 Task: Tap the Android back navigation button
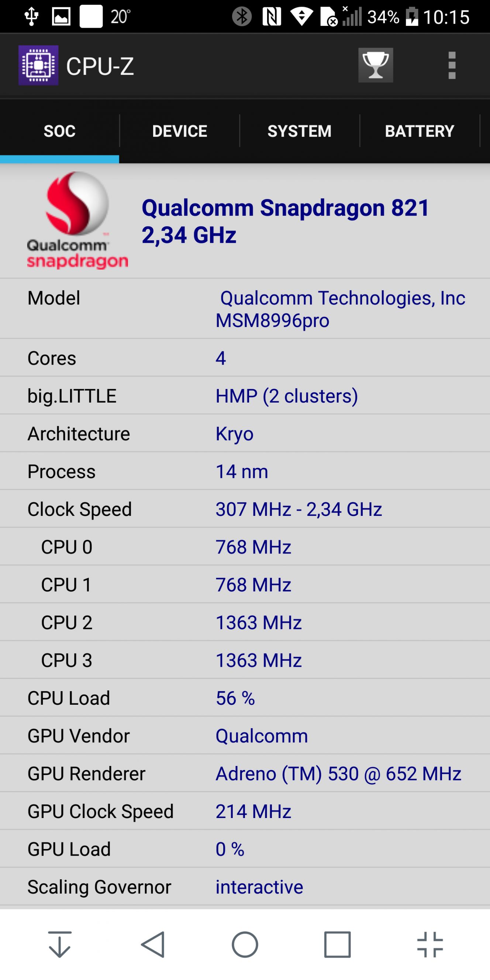[153, 945]
